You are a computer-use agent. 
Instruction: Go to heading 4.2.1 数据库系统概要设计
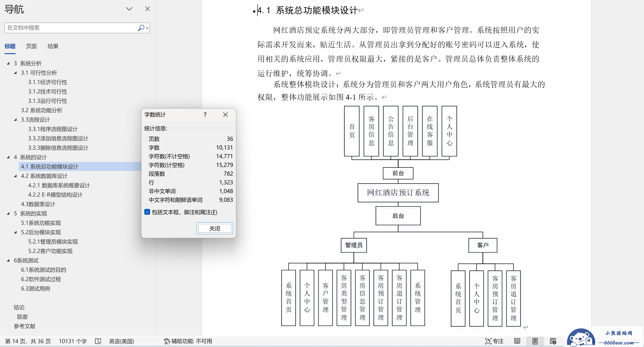click(x=59, y=185)
